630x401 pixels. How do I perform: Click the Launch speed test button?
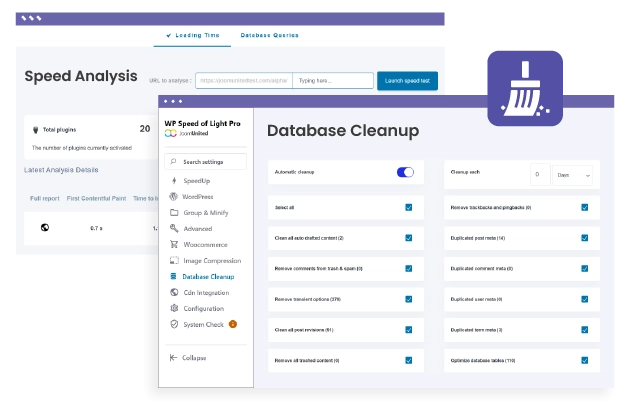click(407, 81)
